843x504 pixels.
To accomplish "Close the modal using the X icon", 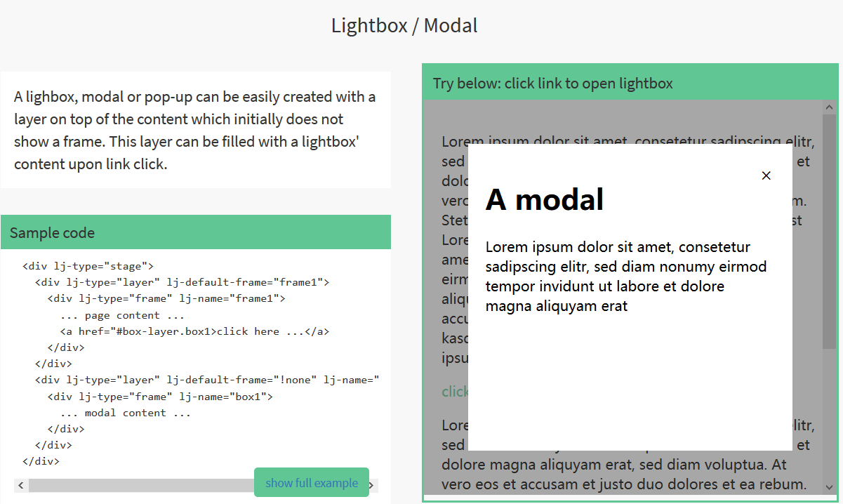I will point(766,175).
